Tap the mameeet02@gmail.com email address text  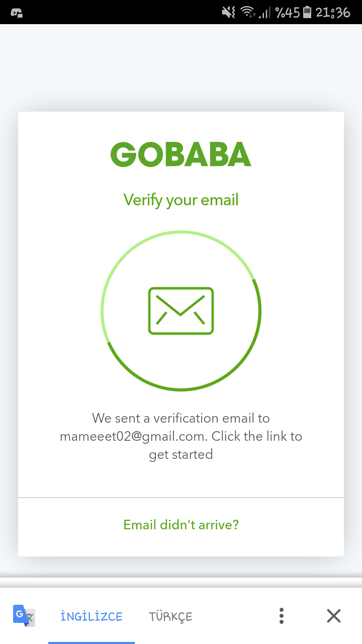(133, 436)
